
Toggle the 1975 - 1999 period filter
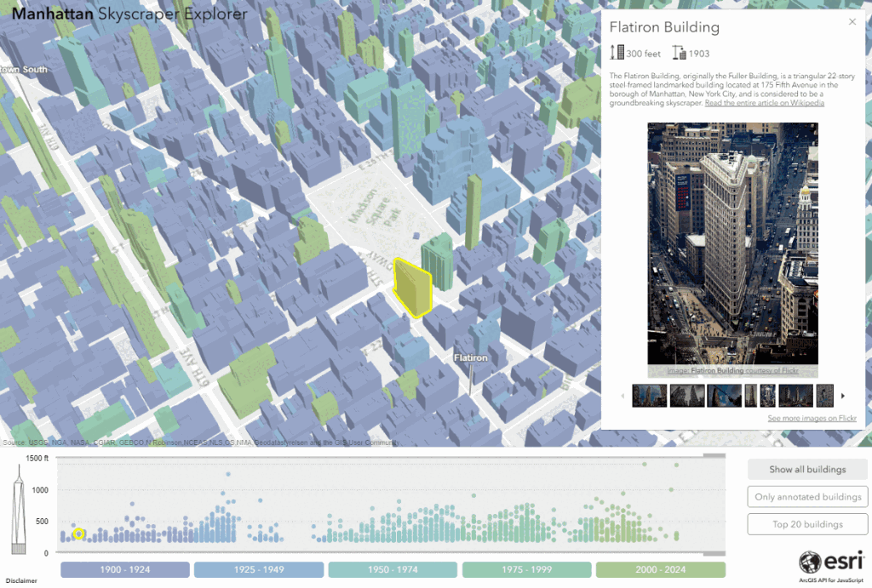(x=526, y=569)
